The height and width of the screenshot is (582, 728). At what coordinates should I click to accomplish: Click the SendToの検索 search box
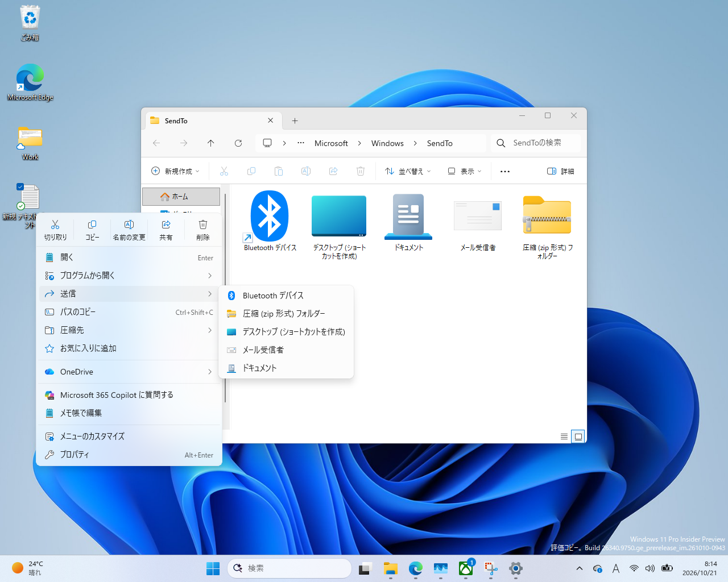coord(536,143)
